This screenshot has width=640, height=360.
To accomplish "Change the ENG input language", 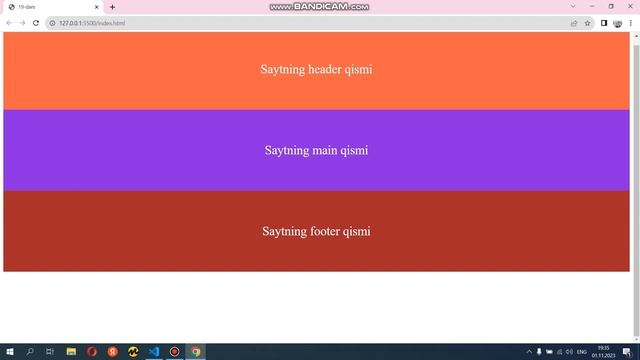I will [582, 352].
